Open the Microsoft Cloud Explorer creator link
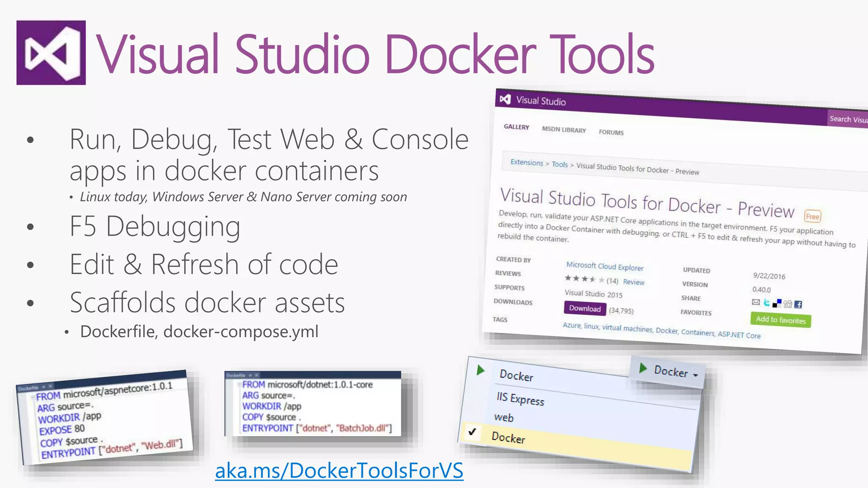Screen dimensions: 868x488 [x=605, y=266]
